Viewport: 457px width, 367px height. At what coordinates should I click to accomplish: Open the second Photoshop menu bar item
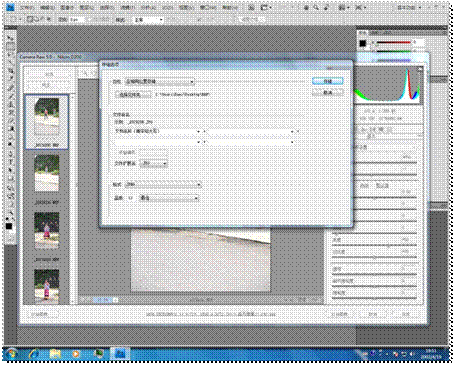pos(47,7)
